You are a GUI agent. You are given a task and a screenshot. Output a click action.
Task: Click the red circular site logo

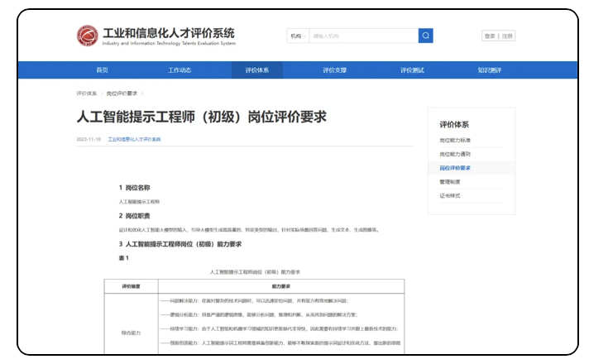click(x=87, y=36)
